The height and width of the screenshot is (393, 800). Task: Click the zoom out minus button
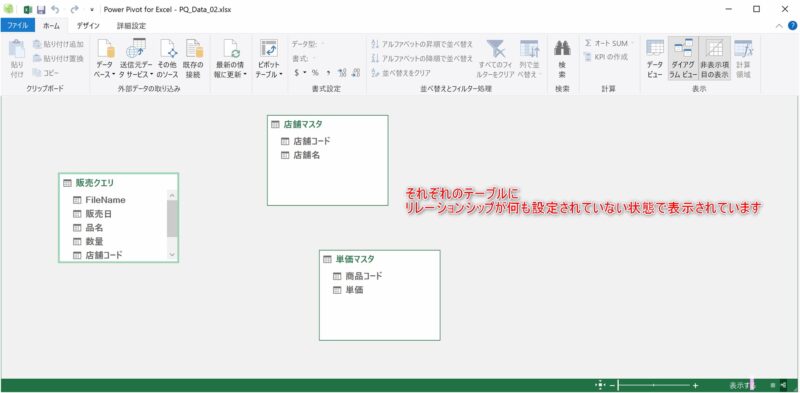click(x=612, y=386)
